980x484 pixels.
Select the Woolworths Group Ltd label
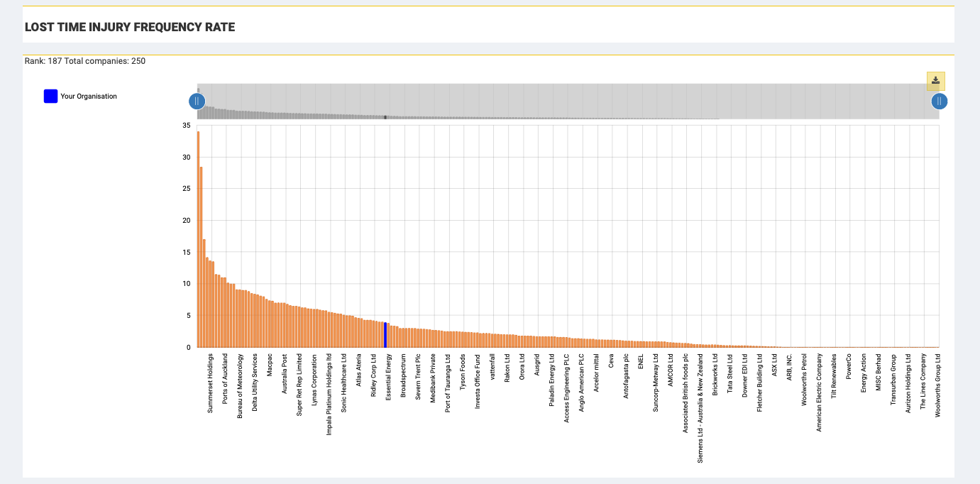click(937, 387)
